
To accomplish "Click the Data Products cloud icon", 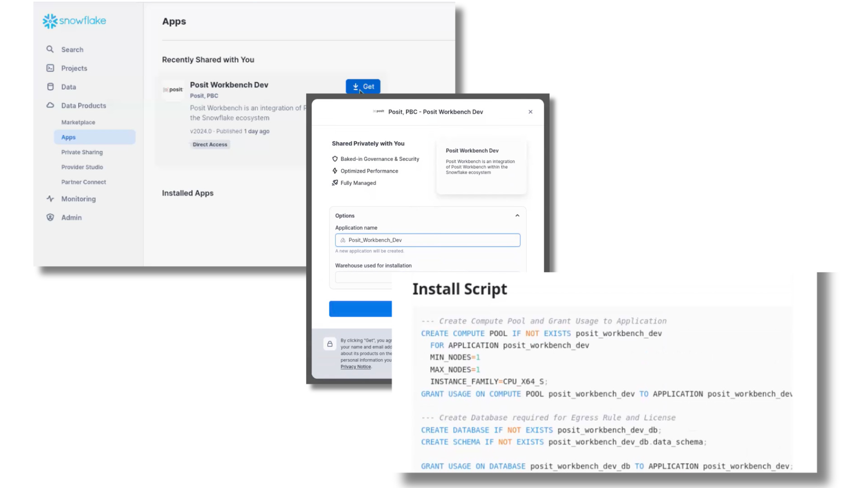I will coord(50,105).
